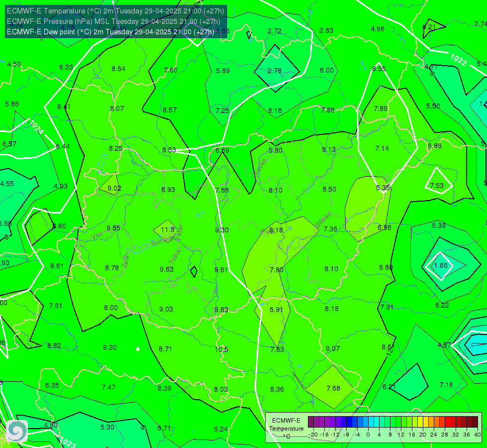Click the 9.85 temperature value
Viewport: 487px width, 448px height.
tap(113, 228)
